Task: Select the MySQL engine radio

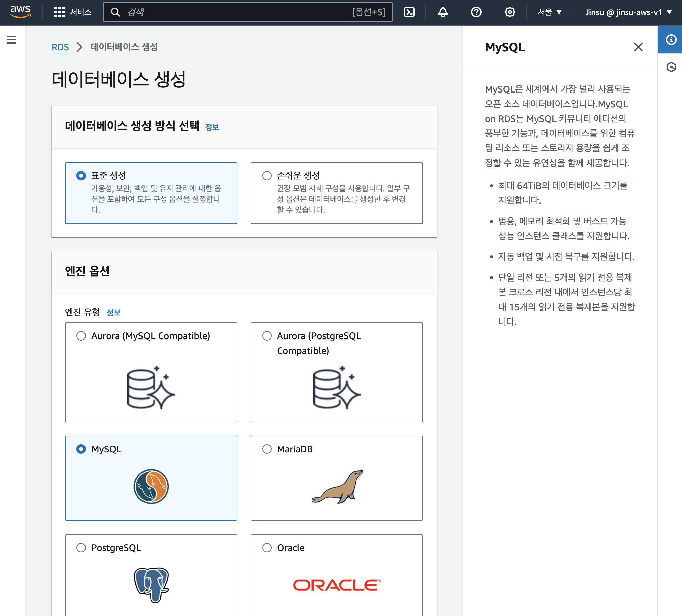Action: [x=81, y=449]
